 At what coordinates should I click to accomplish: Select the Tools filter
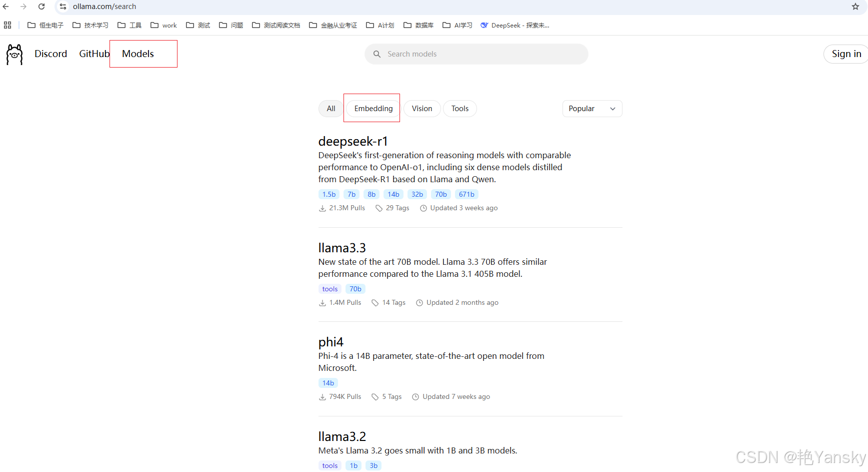pos(460,109)
